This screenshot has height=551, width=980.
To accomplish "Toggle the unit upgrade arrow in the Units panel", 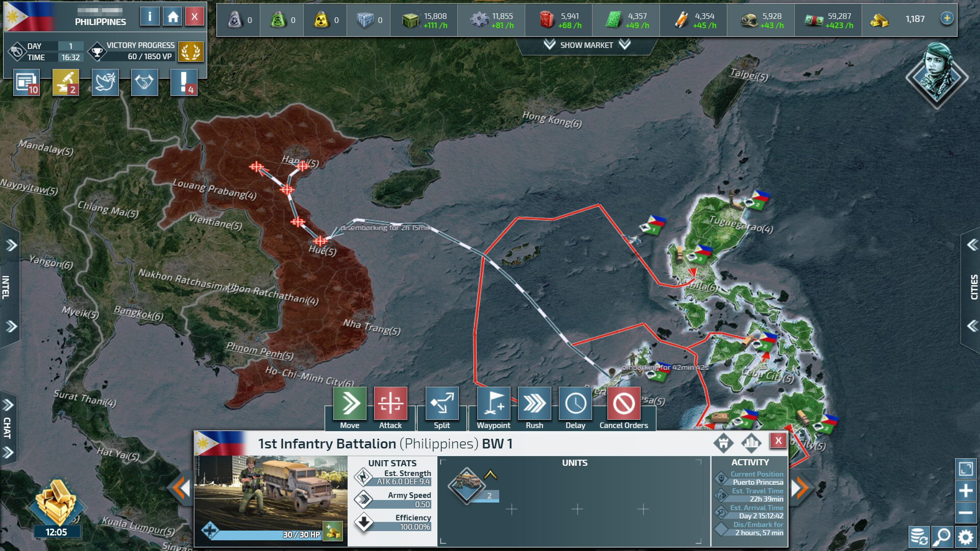I will pyautogui.click(x=490, y=475).
